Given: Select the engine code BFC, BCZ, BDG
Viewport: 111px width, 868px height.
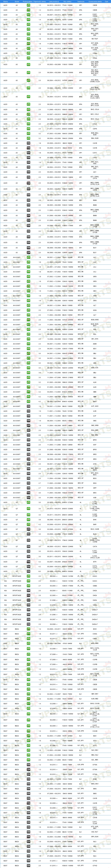Looking at the screenshot, I should [95, 473].
